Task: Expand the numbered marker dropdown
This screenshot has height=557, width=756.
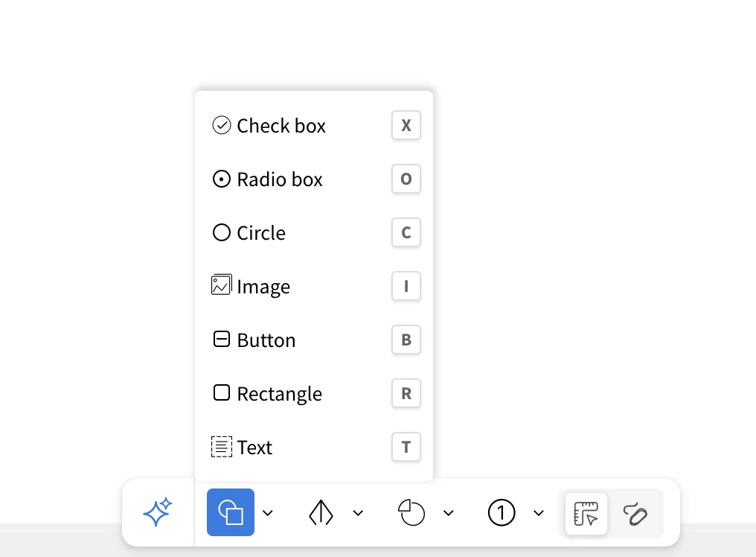Action: [539, 512]
